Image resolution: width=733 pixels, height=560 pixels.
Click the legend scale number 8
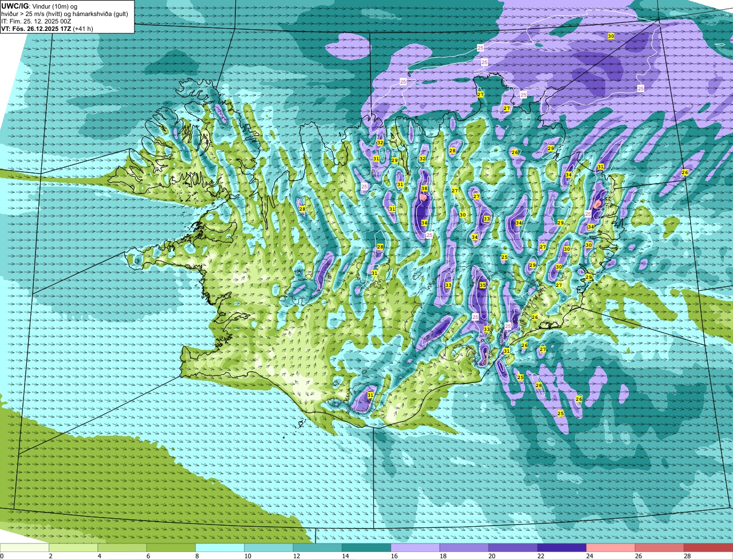tap(196, 556)
